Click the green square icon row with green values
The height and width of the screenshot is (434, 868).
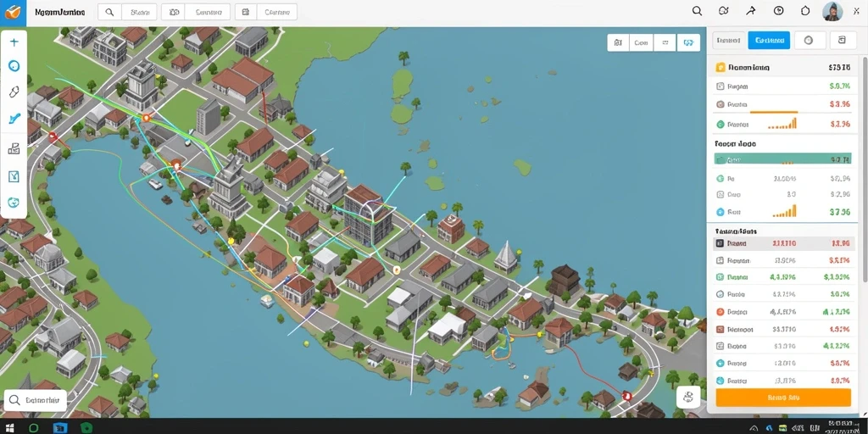coord(783,277)
